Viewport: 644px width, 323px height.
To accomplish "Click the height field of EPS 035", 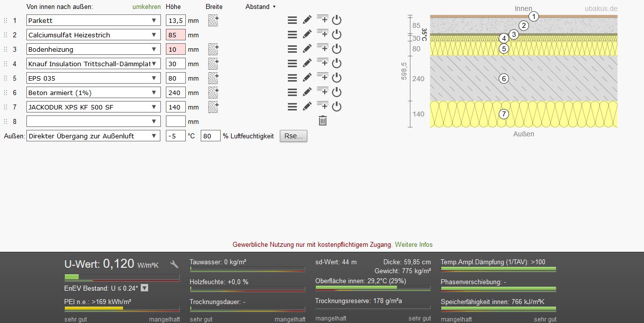I will (x=175, y=78).
